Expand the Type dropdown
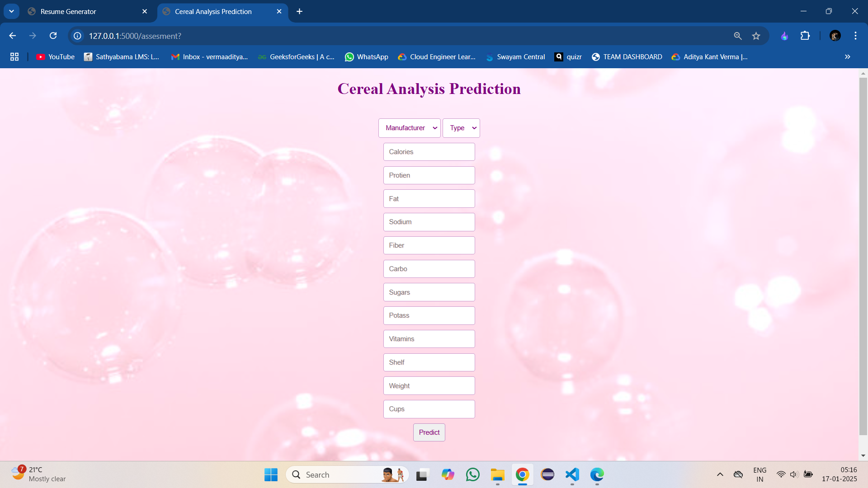Screen dimensions: 868x488 click(x=461, y=128)
